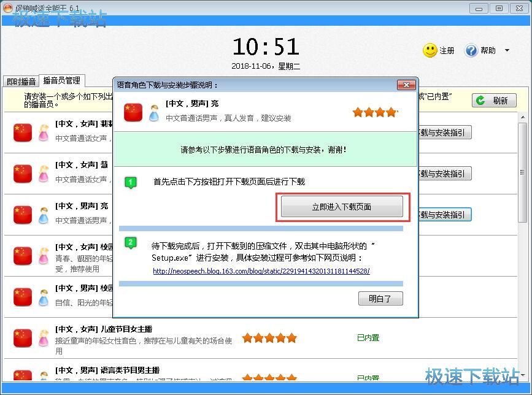
Task: Click the 促销喊话全能王 app icon in the title bar
Action: pos(7,7)
